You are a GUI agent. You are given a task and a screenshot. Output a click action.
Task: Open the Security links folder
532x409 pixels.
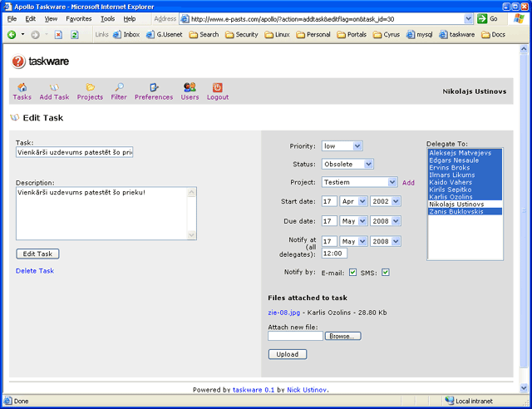tap(242, 35)
